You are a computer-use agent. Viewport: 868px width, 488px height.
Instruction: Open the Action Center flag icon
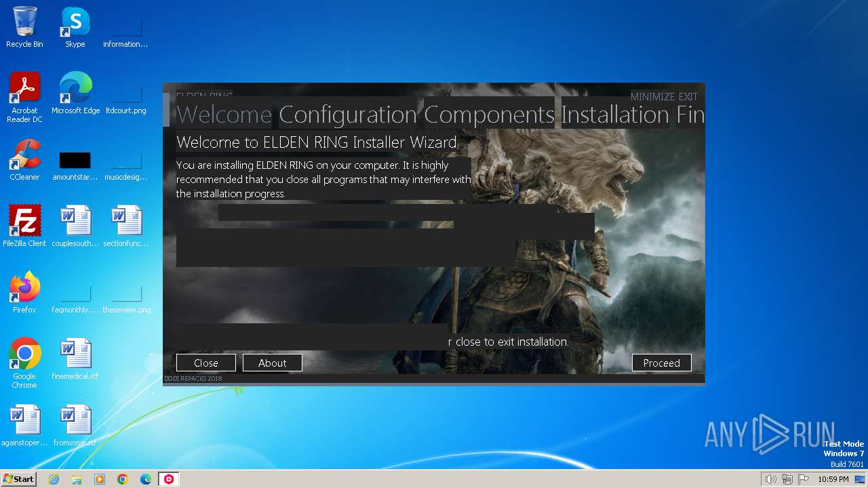point(804,479)
